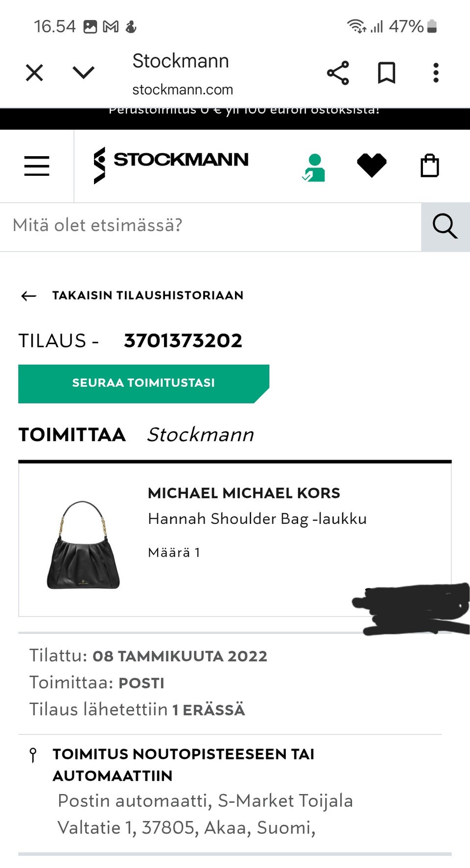Viewport: 470px width, 868px height.
Task: Open the shopping bag
Action: 430,164
